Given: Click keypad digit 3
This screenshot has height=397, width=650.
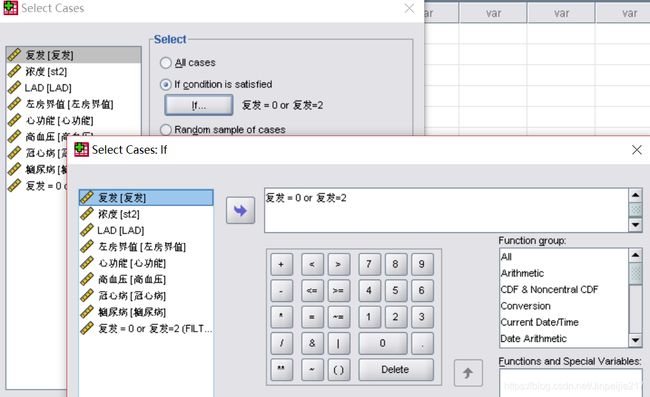Looking at the screenshot, I should 422,317.
